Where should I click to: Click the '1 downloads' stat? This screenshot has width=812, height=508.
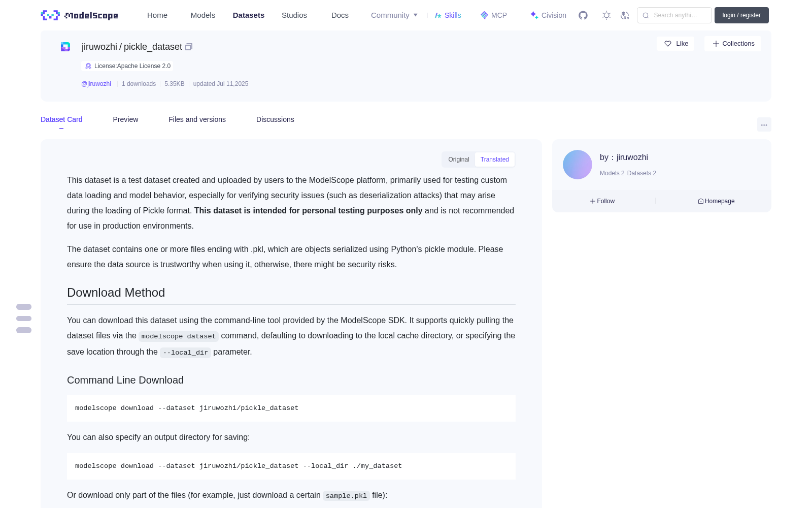point(139,84)
